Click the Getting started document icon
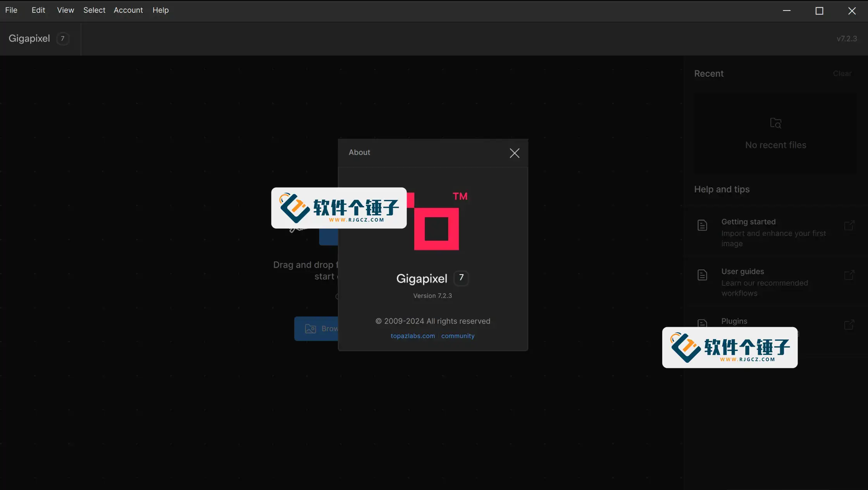 [702, 225]
